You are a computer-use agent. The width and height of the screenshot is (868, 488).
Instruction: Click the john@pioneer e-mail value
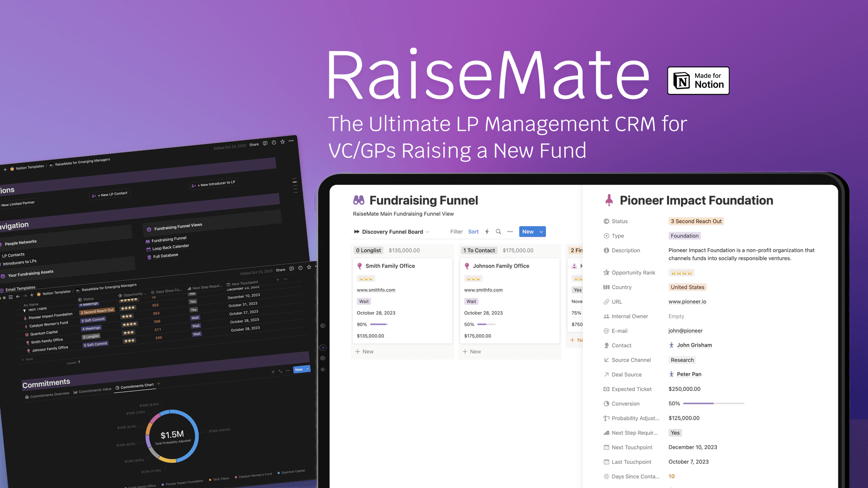685,331
